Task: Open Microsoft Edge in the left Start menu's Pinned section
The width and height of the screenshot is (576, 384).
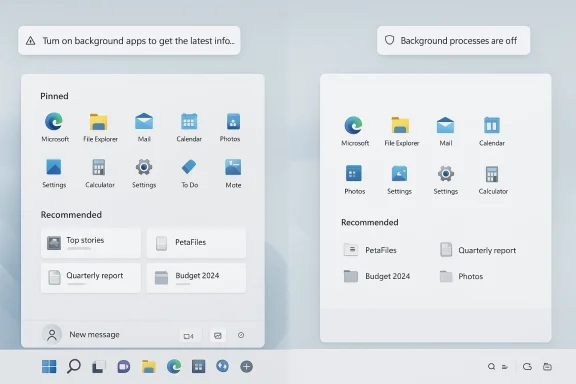Action: pos(54,122)
